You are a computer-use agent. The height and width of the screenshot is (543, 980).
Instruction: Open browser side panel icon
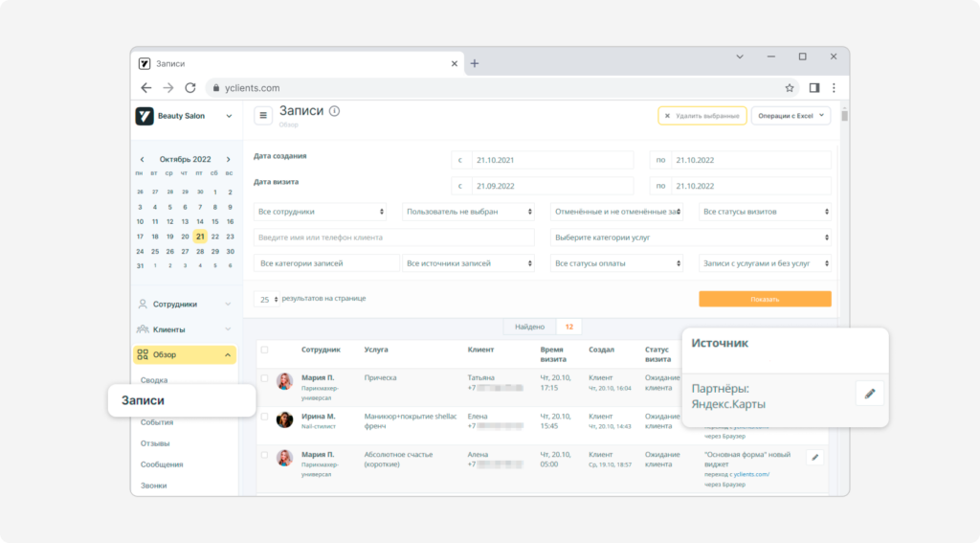tap(813, 88)
